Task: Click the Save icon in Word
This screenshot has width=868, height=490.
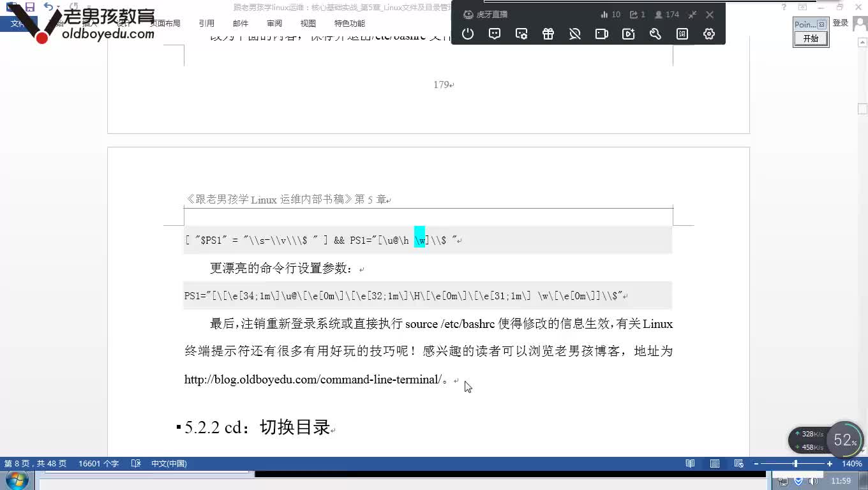Action: (30, 7)
